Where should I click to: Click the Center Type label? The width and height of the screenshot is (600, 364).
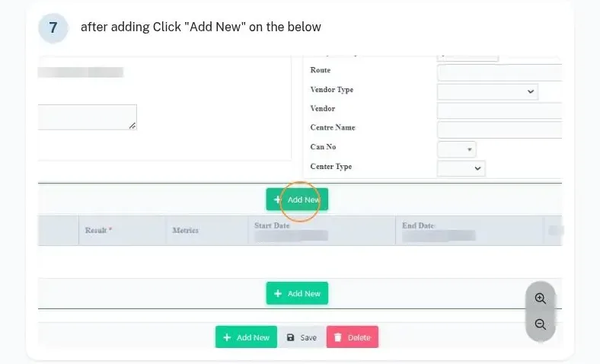(x=331, y=167)
